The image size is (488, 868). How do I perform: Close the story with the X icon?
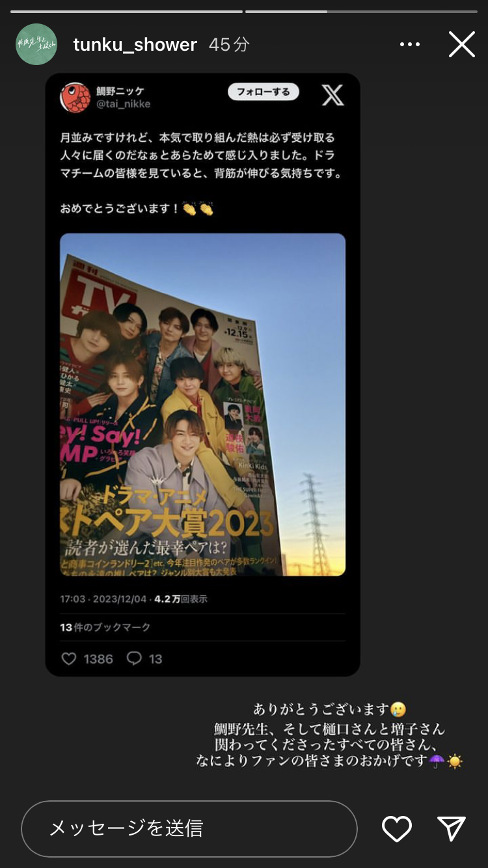[x=462, y=44]
